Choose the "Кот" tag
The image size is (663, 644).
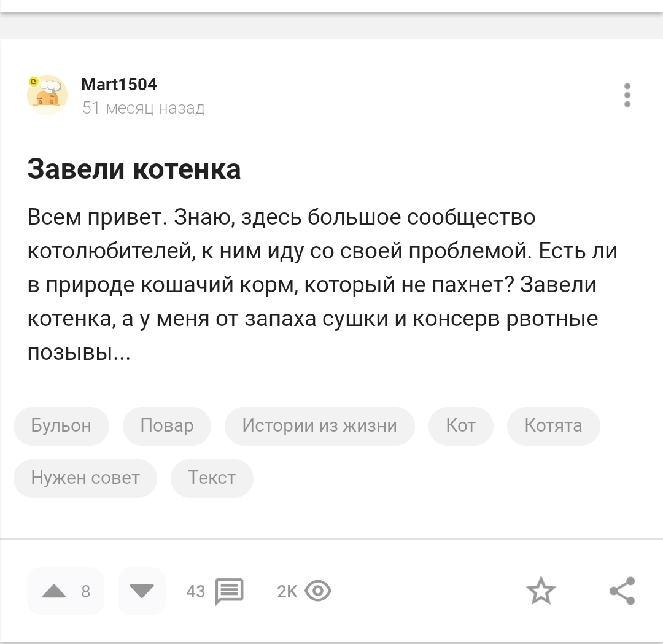coord(461,425)
